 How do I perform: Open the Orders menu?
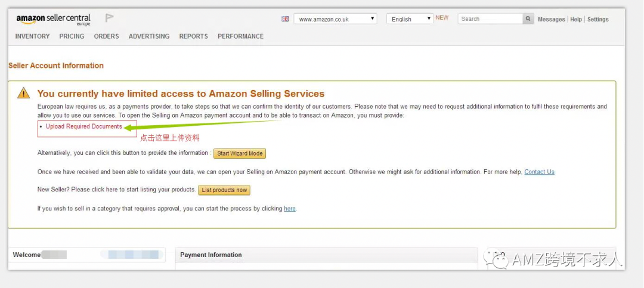(106, 36)
